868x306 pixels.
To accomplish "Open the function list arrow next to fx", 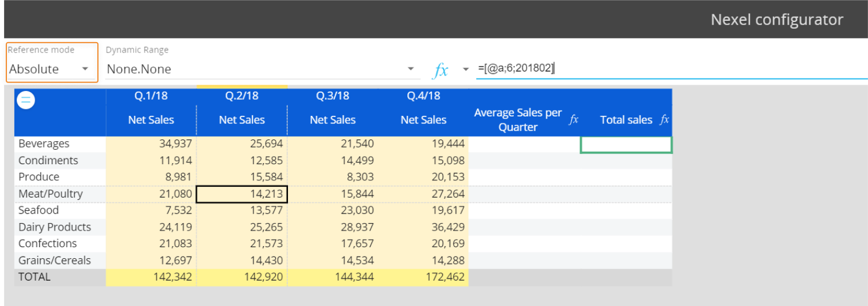I will coord(466,70).
